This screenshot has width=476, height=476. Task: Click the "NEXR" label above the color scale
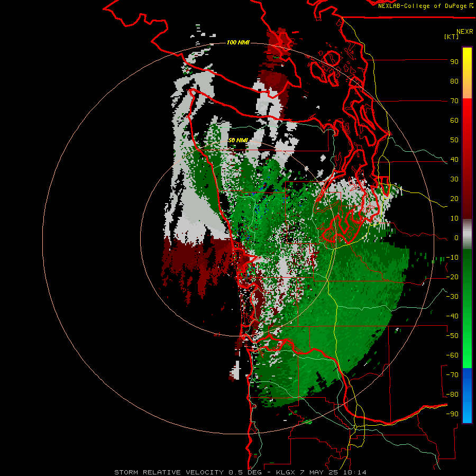point(465,32)
